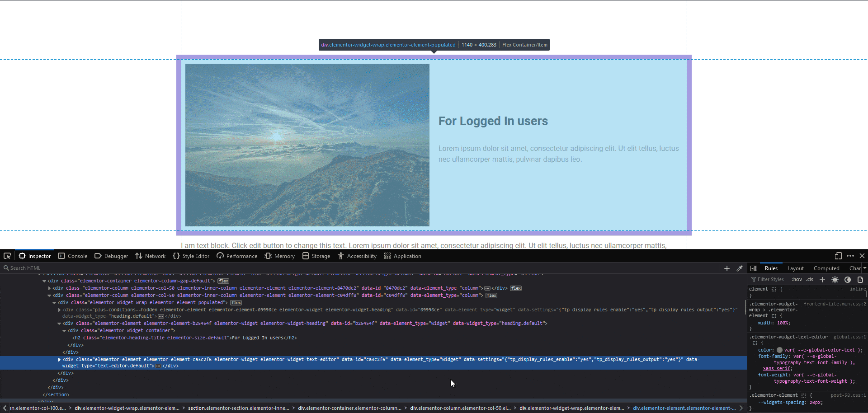
Task: Toggle flex badge on elementor-widget-wrap div
Action: (236, 303)
